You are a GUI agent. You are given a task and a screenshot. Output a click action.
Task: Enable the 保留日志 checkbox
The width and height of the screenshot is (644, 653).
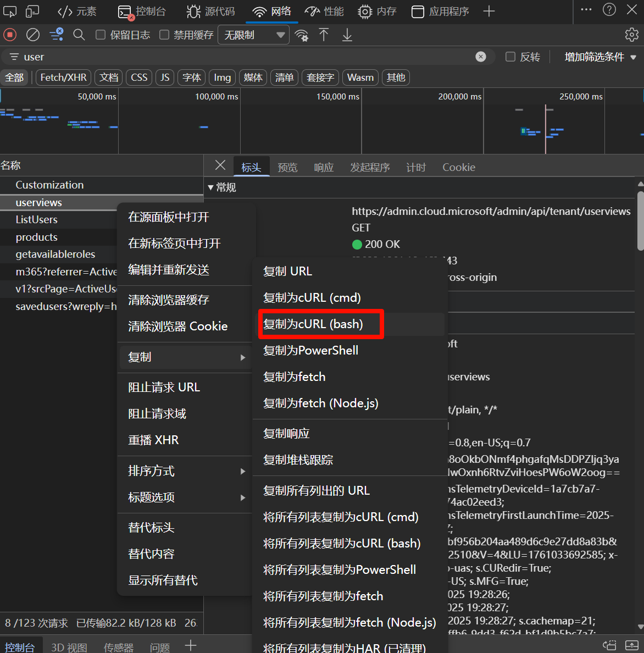[x=101, y=35]
